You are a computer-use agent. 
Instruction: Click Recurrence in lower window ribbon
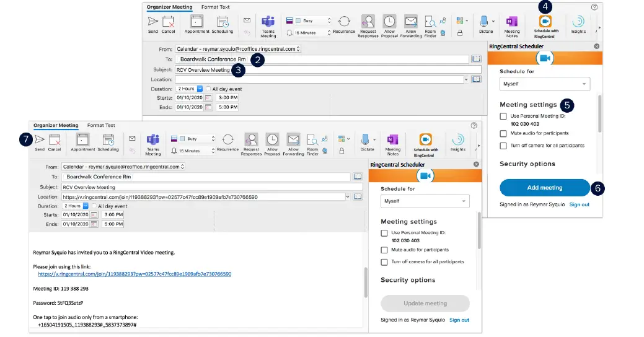[227, 143]
